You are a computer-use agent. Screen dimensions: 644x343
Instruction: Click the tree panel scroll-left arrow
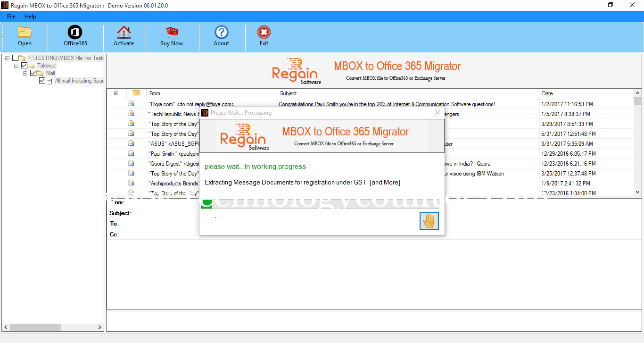pyautogui.click(x=6, y=327)
